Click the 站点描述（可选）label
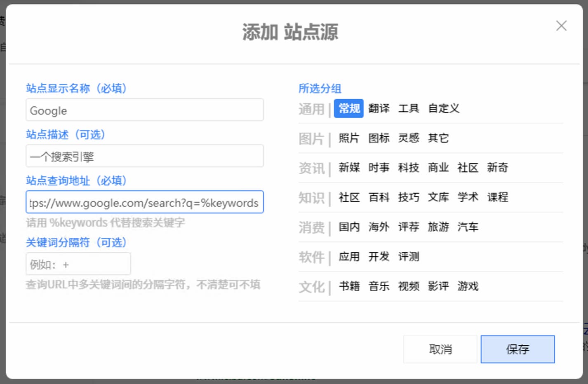This screenshot has height=384, width=588. [x=66, y=134]
